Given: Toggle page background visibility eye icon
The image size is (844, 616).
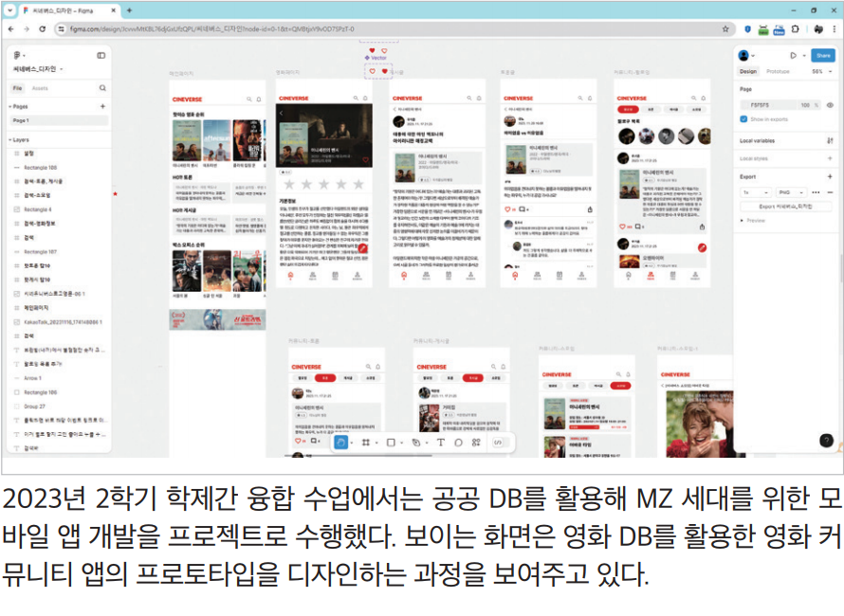Looking at the screenshot, I should click(830, 105).
